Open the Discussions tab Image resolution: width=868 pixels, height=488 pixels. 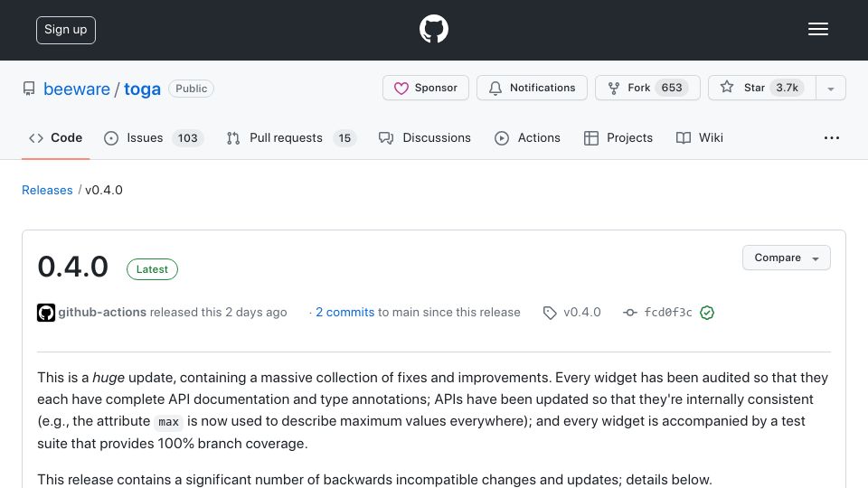pyautogui.click(x=425, y=138)
